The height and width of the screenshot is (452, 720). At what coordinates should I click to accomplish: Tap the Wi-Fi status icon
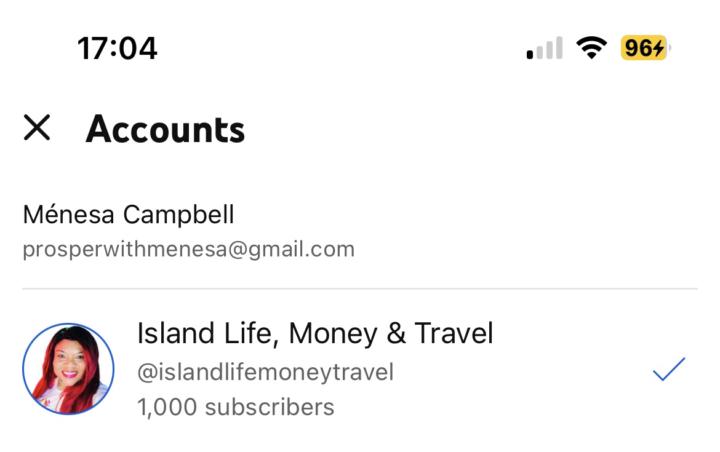click(x=592, y=48)
